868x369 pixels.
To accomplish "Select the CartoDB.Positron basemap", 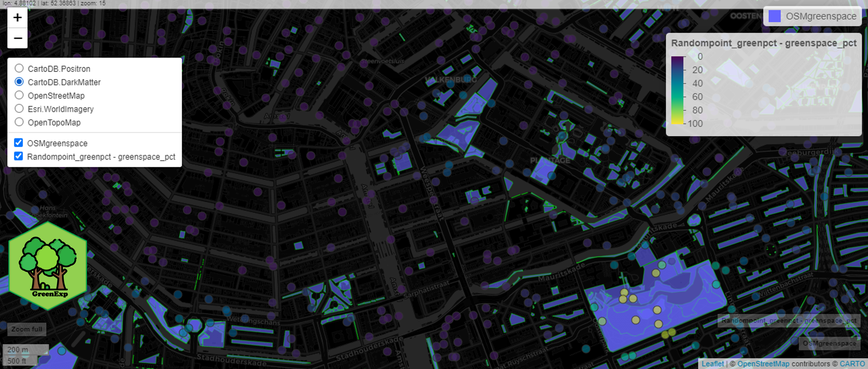I will (x=19, y=69).
